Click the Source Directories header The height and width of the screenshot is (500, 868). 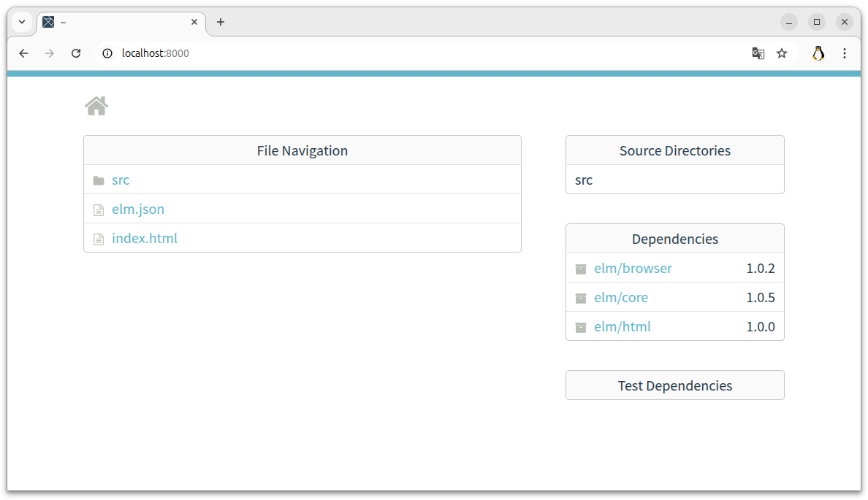click(675, 150)
